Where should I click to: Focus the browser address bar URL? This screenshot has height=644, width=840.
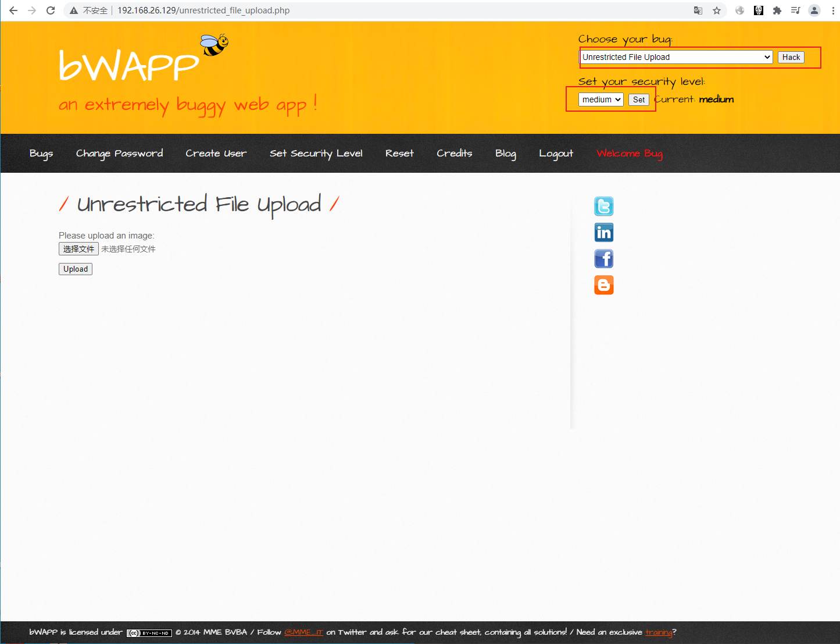tap(203, 10)
